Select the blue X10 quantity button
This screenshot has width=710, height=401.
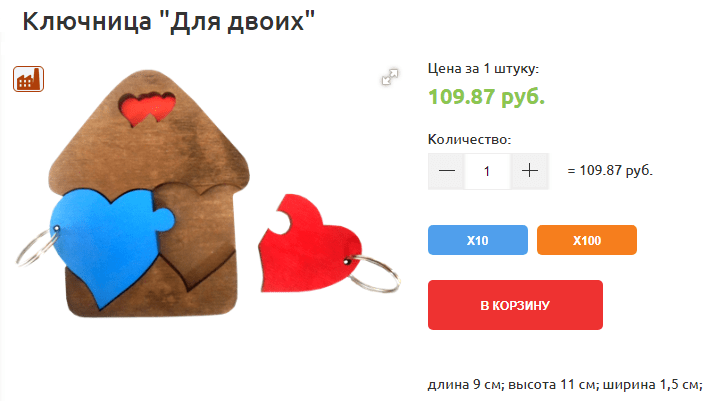478,240
